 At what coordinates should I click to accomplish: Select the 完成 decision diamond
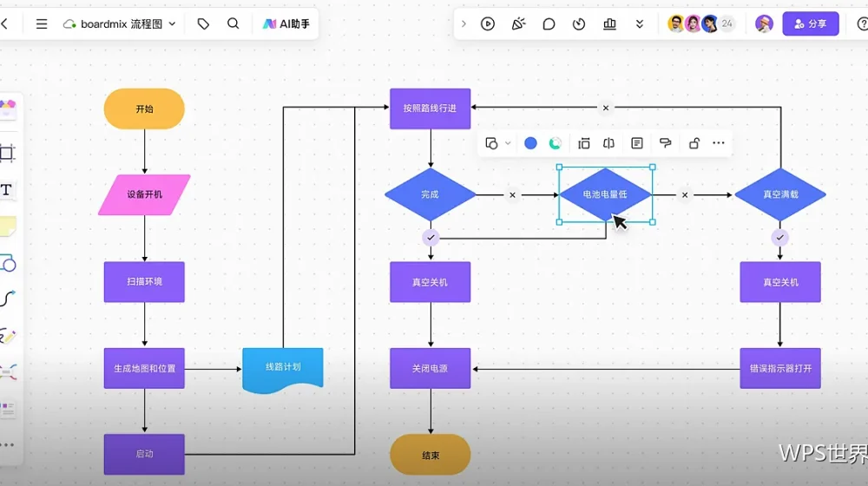(431, 194)
